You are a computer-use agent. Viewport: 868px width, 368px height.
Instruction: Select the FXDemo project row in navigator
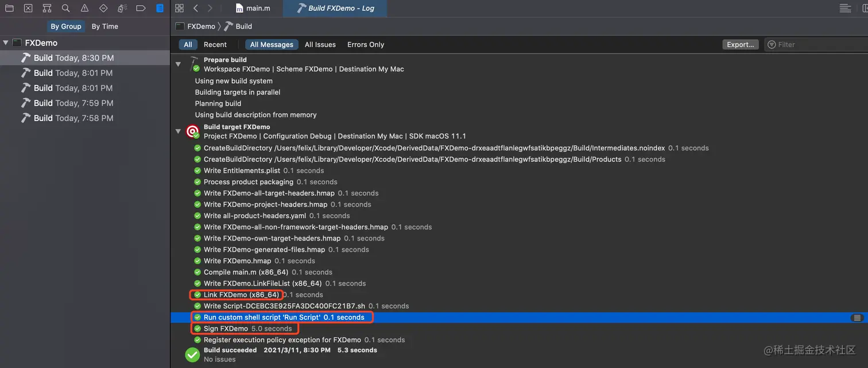click(85, 42)
